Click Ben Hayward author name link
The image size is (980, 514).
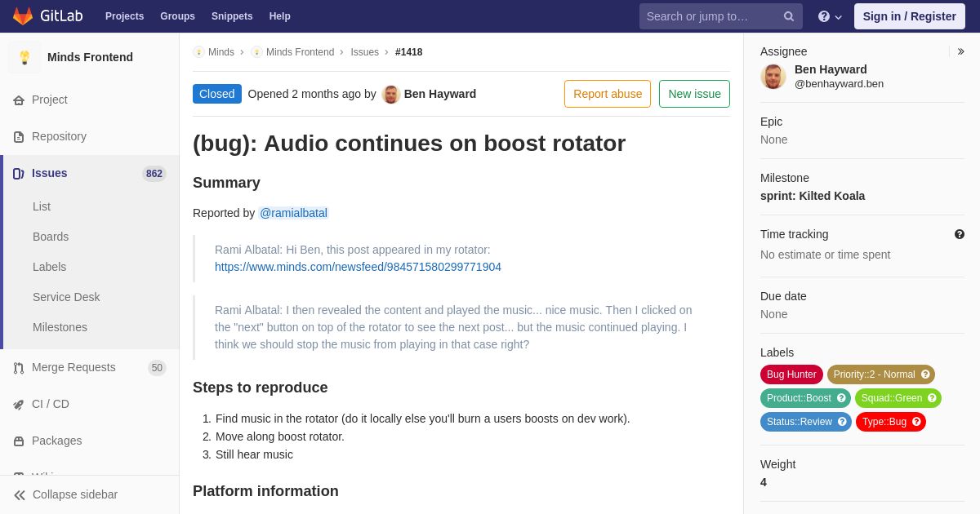(x=440, y=94)
